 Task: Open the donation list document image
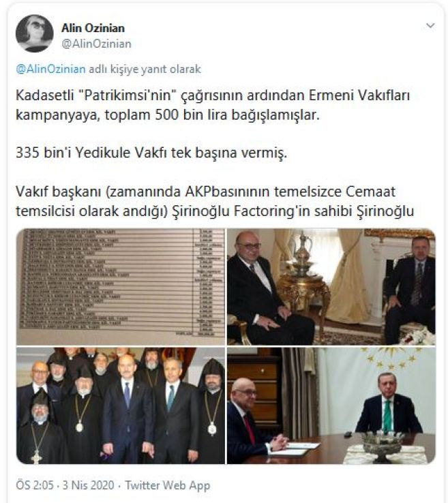pyautogui.click(x=121, y=287)
